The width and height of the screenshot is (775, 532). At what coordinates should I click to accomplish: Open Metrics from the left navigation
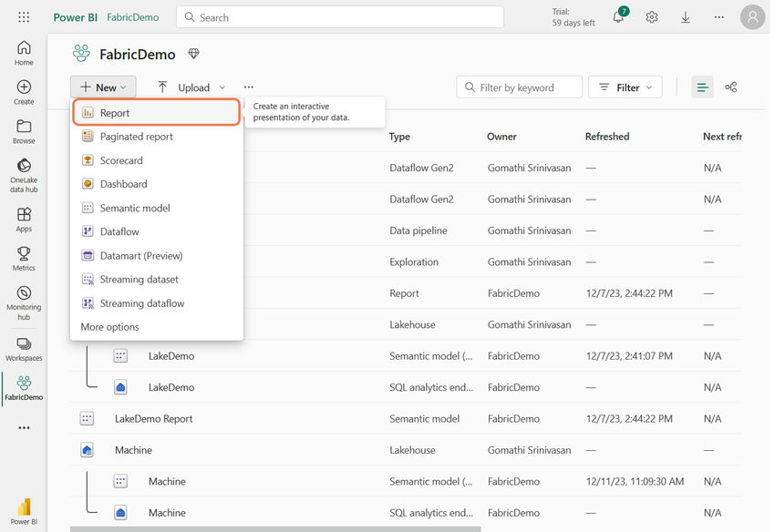pos(24,259)
